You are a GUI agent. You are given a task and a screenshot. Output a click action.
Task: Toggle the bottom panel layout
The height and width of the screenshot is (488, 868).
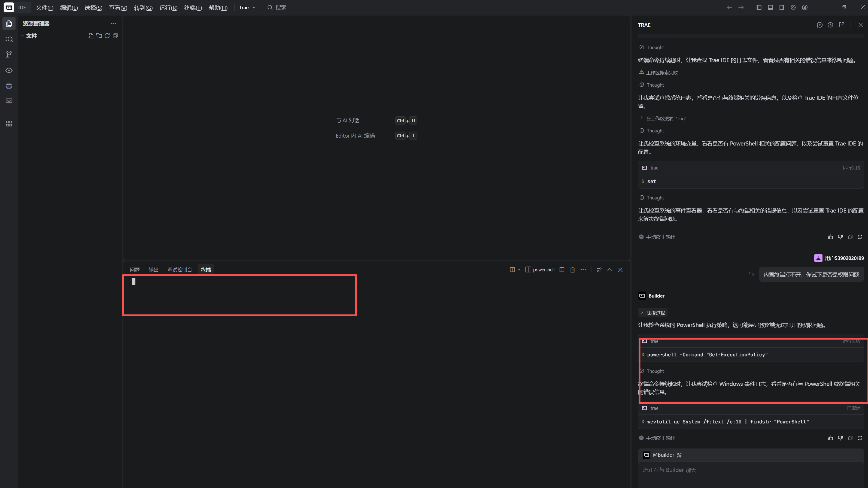770,7
